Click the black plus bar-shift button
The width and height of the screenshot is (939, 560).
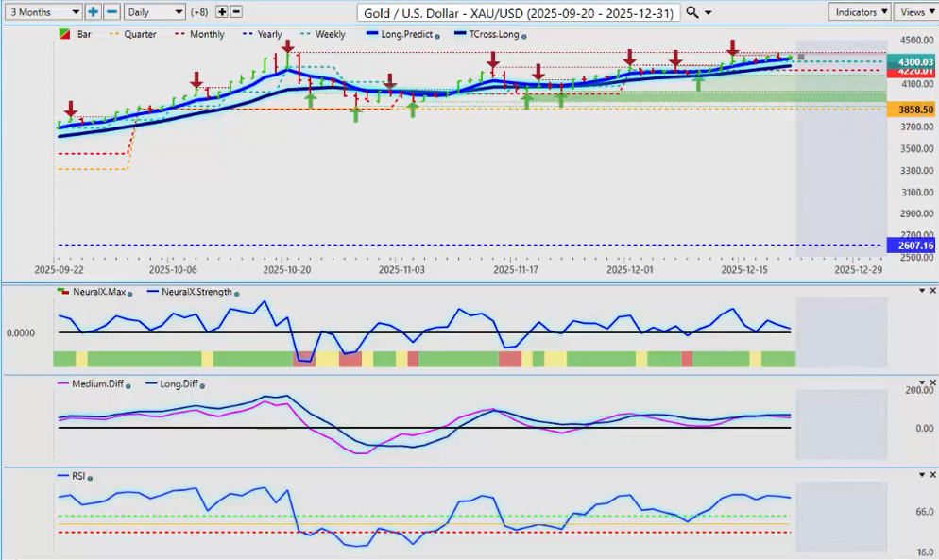coord(222,12)
